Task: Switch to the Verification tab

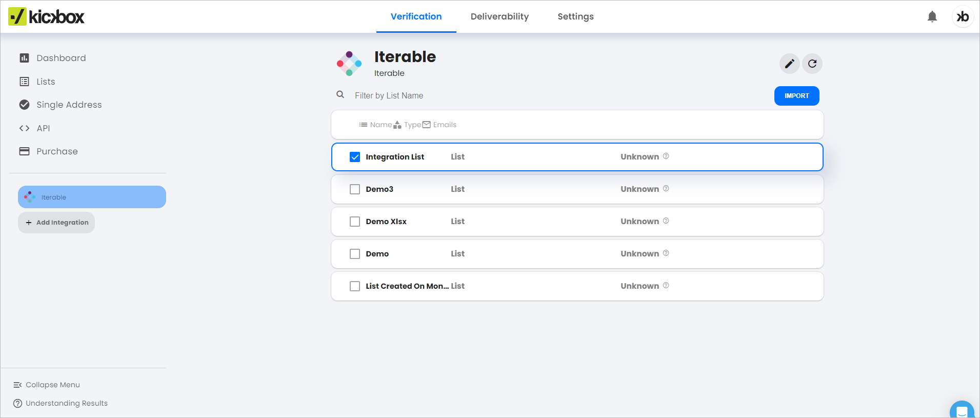Action: click(x=416, y=16)
